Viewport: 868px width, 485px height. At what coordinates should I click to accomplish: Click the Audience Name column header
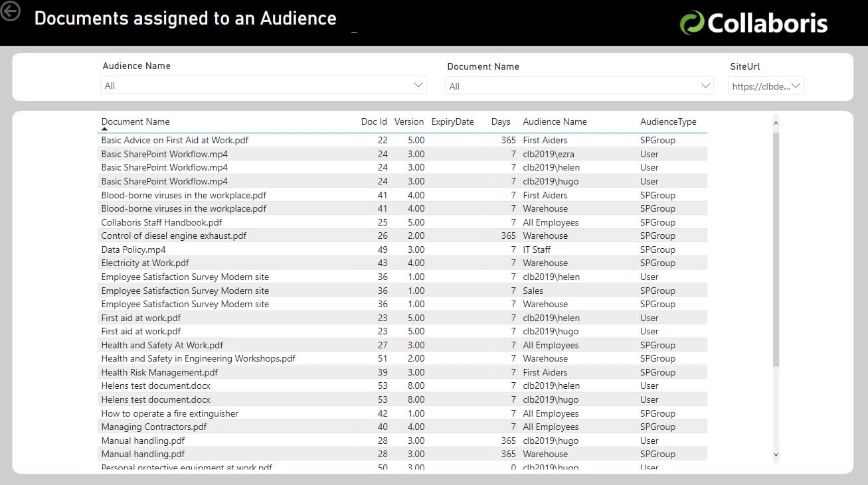tap(555, 121)
